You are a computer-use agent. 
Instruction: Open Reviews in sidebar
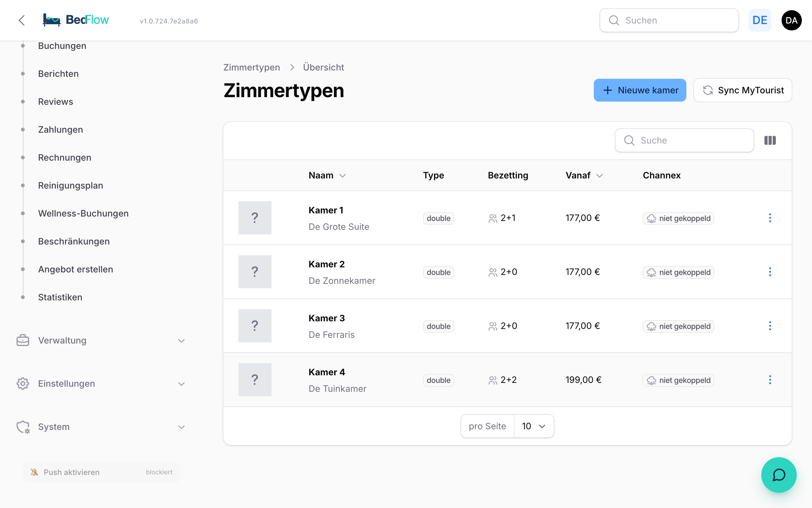[56, 102]
